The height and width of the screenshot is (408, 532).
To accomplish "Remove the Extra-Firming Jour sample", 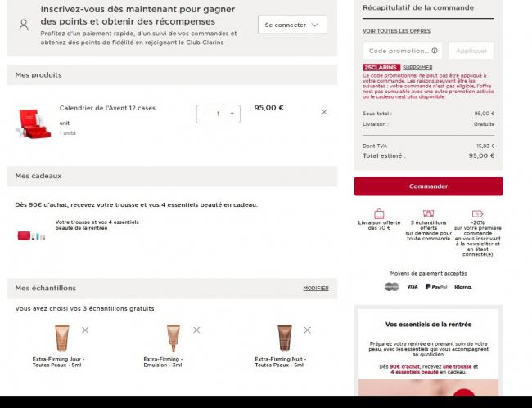I will tap(85, 330).
